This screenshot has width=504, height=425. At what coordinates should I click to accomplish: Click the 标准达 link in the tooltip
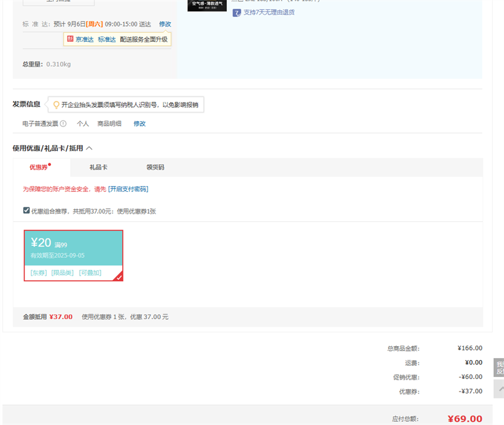(106, 39)
